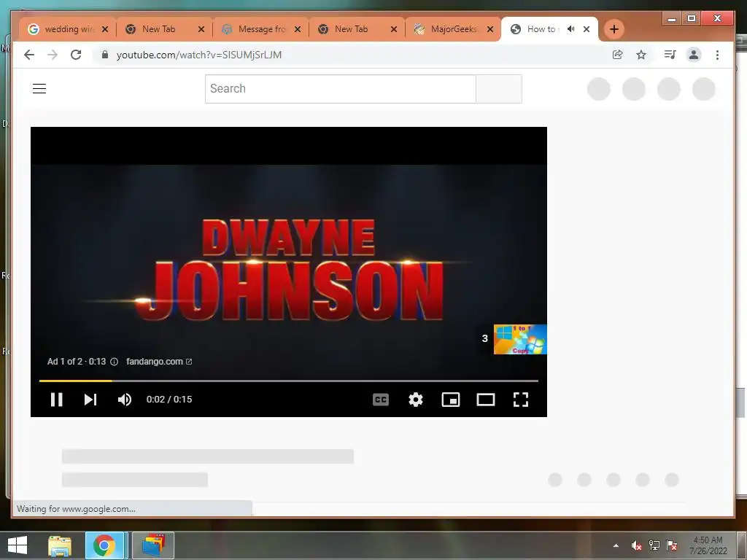Open Action Center flag icon
Viewport: 747px width, 560px height.
tap(672, 545)
